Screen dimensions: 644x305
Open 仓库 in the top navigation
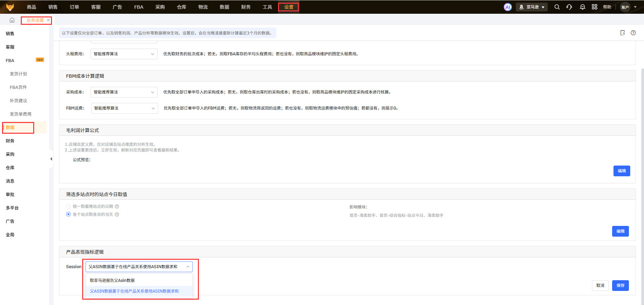(x=181, y=7)
